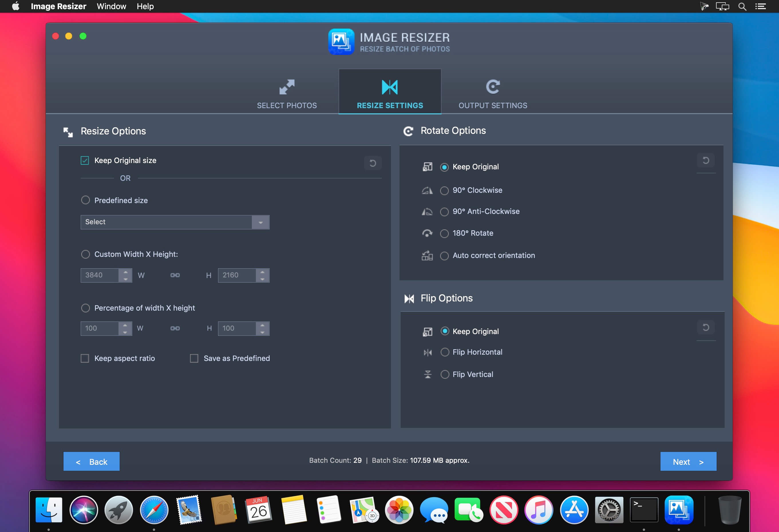Enable Keep aspect ratio checkbox
Screen dimensions: 779x532
click(85, 358)
